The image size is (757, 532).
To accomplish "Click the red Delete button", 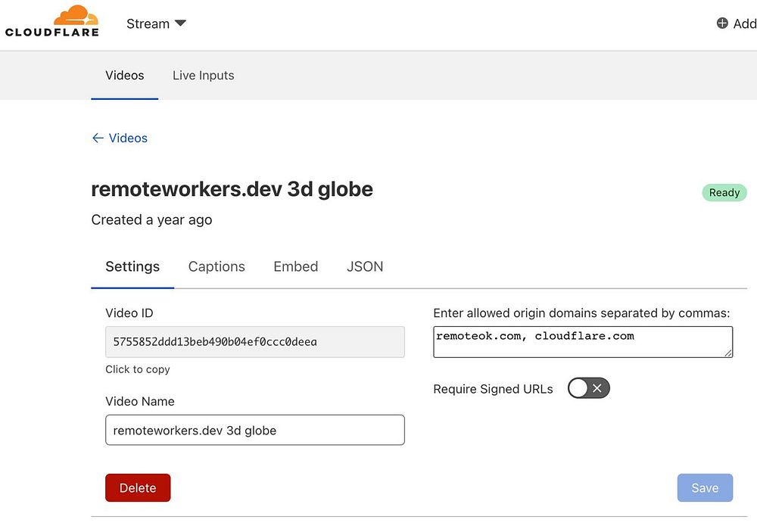I will pyautogui.click(x=138, y=487).
